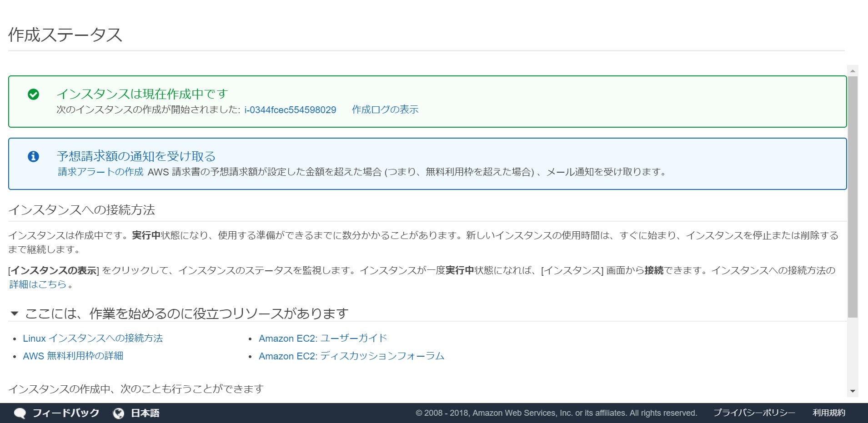Click the green success checkmark icon
The image size is (868, 423).
[33, 95]
